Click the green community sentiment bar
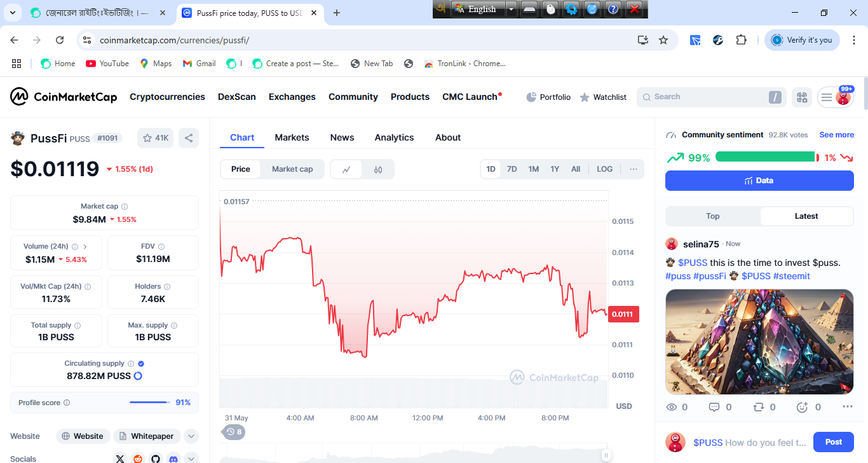Screen dimensions: 868x463 pyautogui.click(x=765, y=157)
